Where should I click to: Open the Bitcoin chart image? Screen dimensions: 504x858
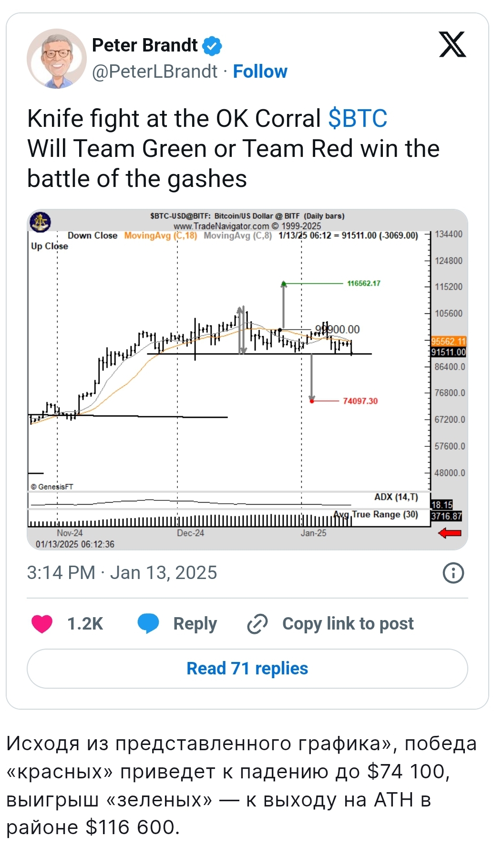pos(247,380)
